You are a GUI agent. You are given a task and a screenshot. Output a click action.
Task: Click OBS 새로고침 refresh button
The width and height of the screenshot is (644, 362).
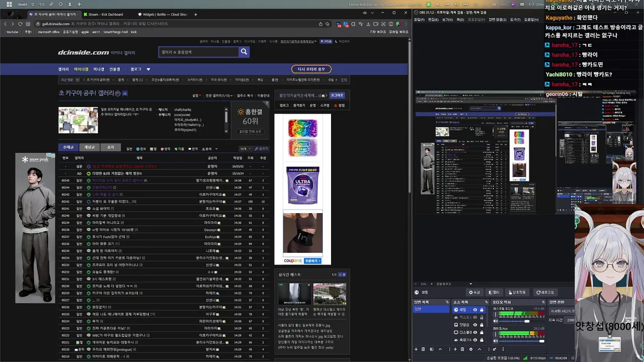tap(545, 293)
